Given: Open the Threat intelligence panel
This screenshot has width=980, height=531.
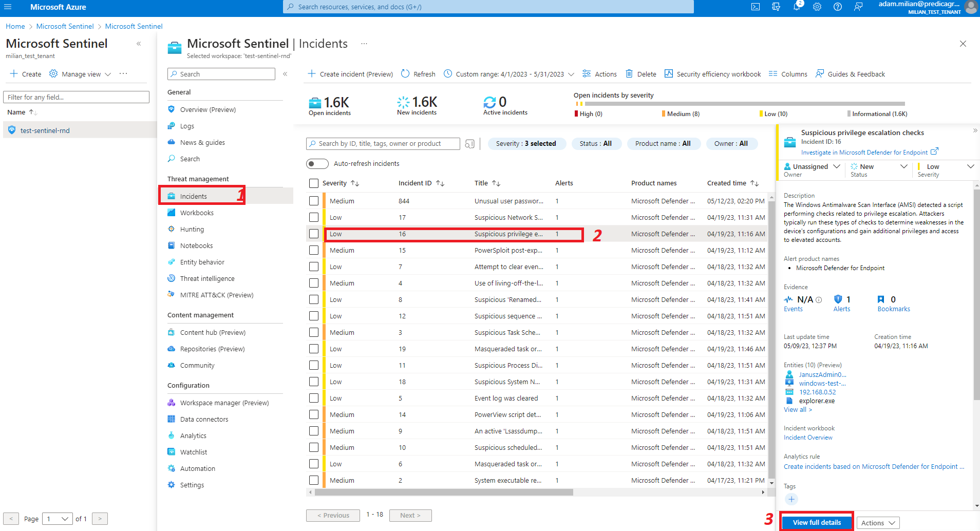Looking at the screenshot, I should pyautogui.click(x=206, y=278).
